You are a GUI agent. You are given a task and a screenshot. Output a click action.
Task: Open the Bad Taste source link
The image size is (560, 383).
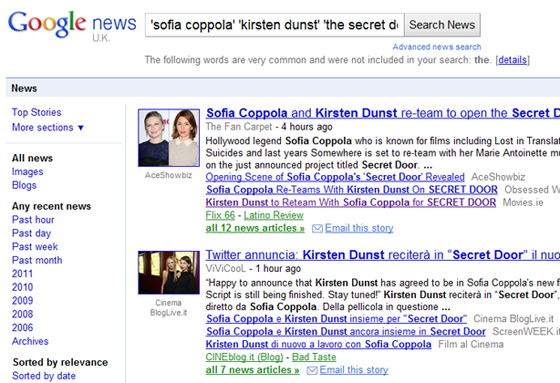tap(314, 357)
